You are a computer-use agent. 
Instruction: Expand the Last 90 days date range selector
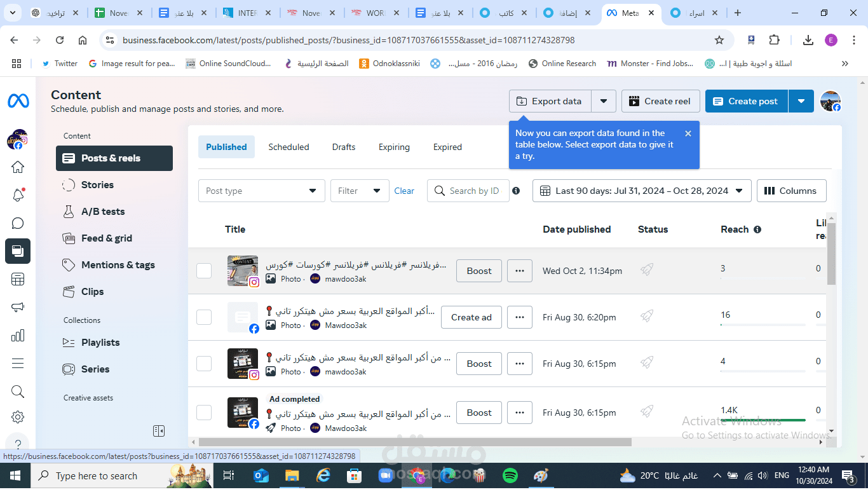(x=641, y=191)
